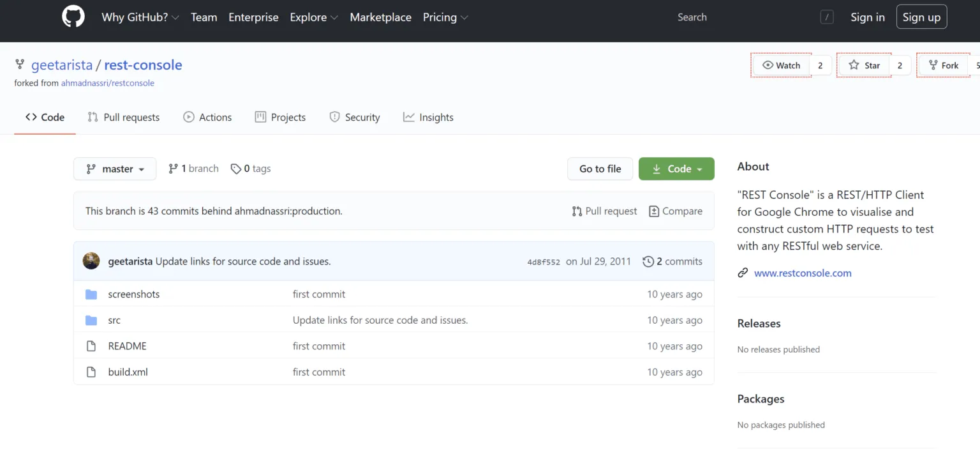The image size is (980, 449).
Task: Open src row's Update links commit message
Action: pos(380,320)
